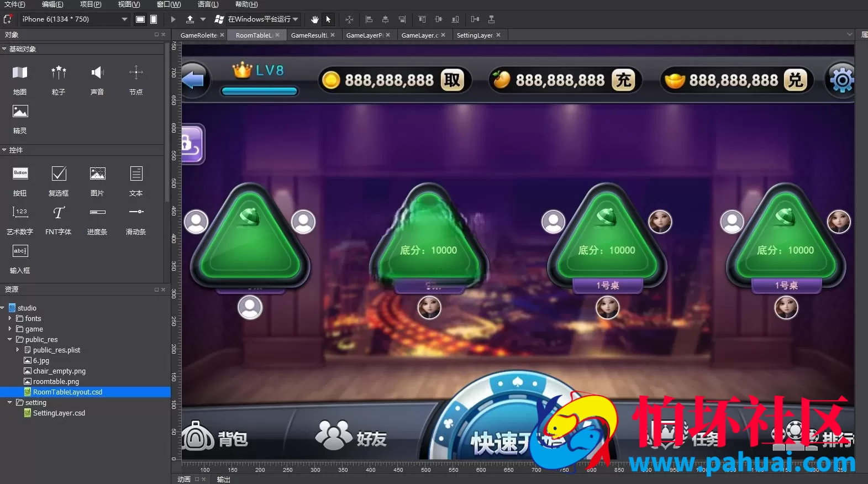Click the align top icon
This screenshot has width=868, height=484.
[x=422, y=19]
